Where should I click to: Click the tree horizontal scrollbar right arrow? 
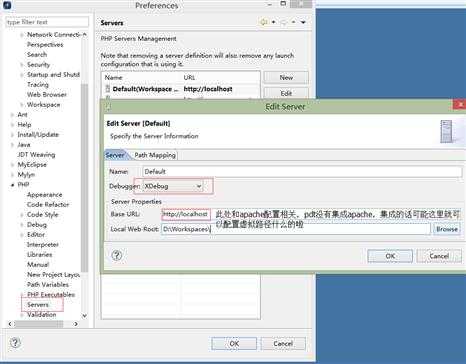tap(76, 324)
